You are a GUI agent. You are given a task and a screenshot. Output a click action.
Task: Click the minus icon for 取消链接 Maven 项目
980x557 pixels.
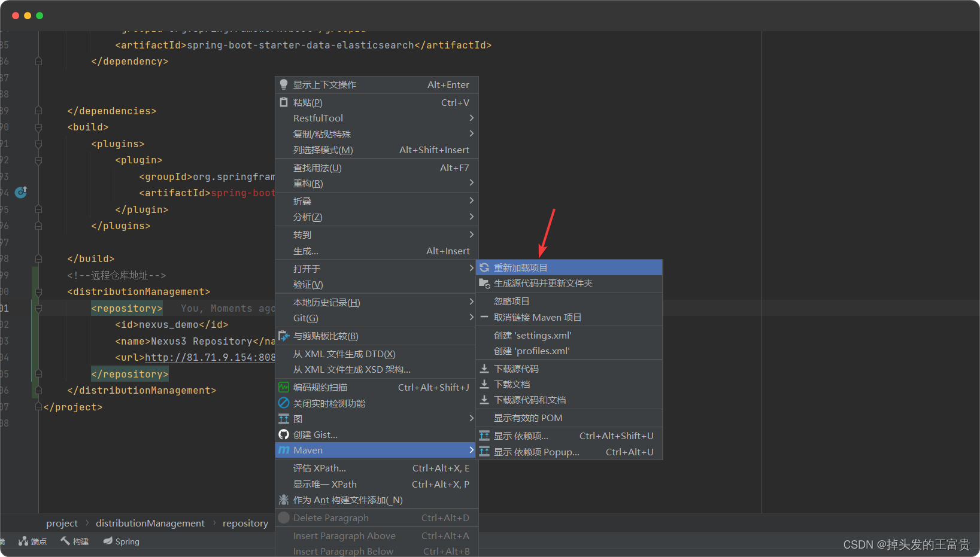click(484, 317)
